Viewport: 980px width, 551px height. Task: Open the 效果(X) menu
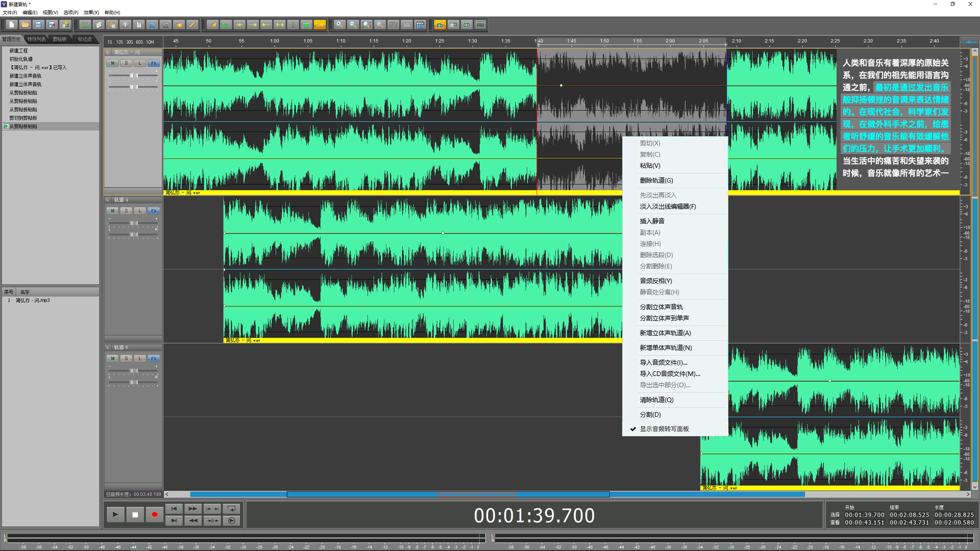[x=91, y=12]
